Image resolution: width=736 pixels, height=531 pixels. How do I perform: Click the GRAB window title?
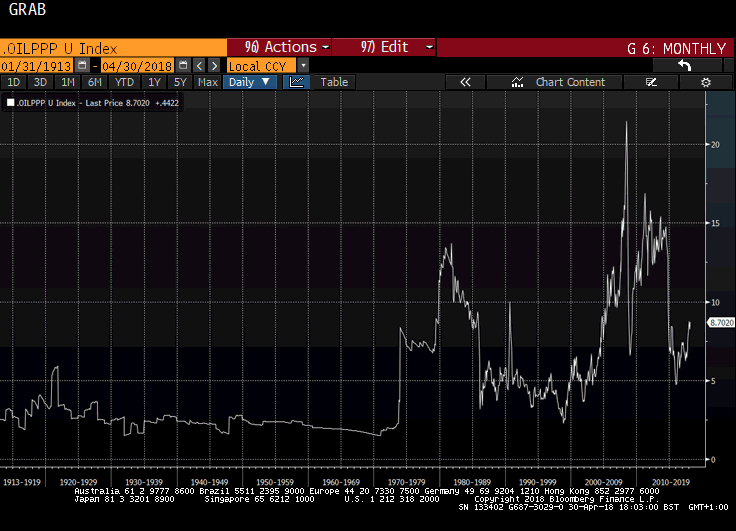[27, 9]
